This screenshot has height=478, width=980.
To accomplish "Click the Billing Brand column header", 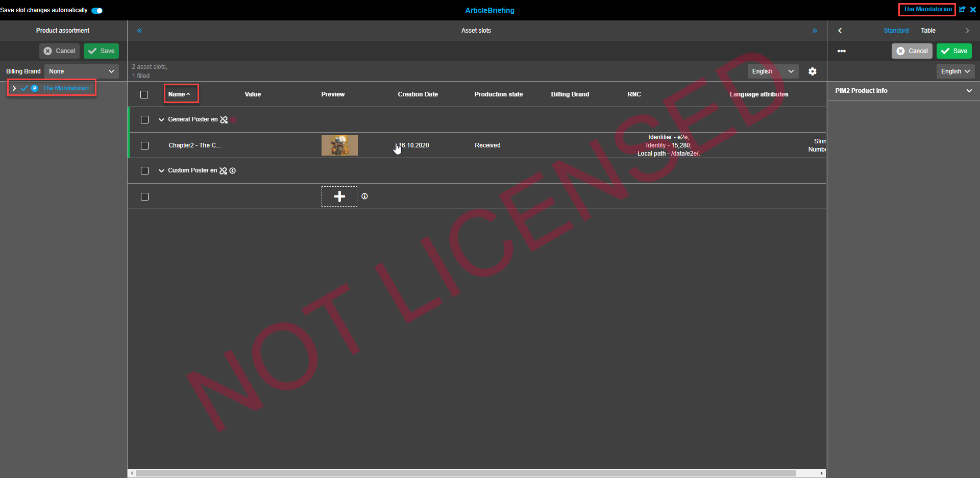I will click(570, 94).
